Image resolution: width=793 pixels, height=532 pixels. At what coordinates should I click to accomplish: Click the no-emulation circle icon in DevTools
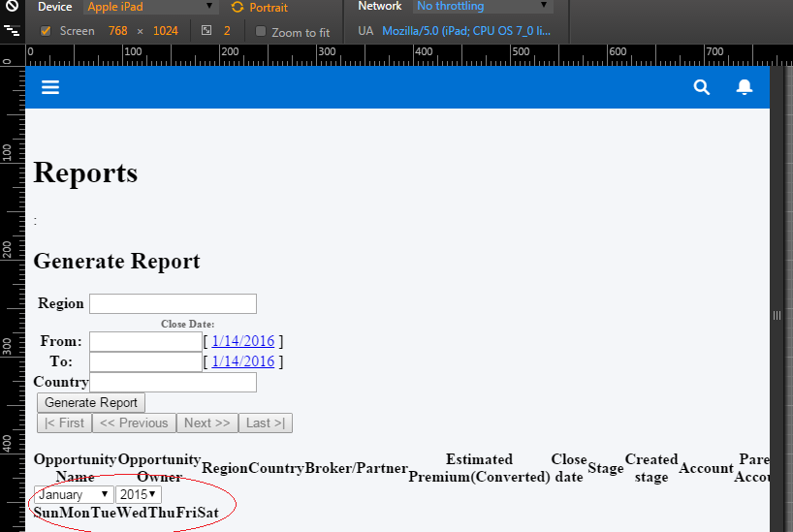12,6
